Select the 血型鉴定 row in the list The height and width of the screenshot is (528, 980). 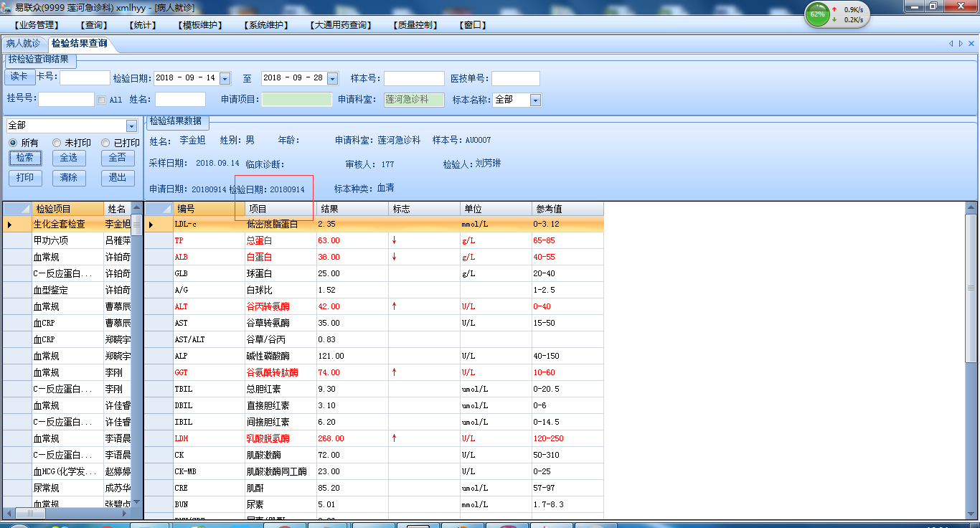67,291
